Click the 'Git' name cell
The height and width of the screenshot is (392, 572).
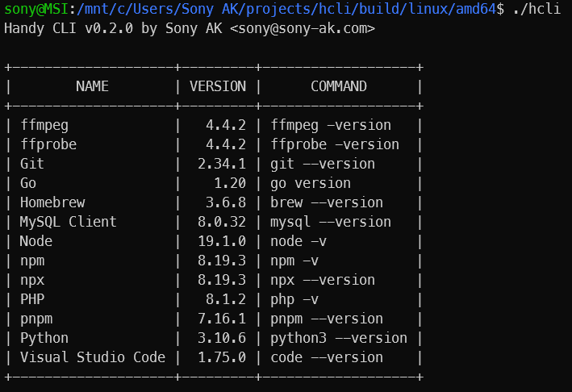tap(32, 164)
